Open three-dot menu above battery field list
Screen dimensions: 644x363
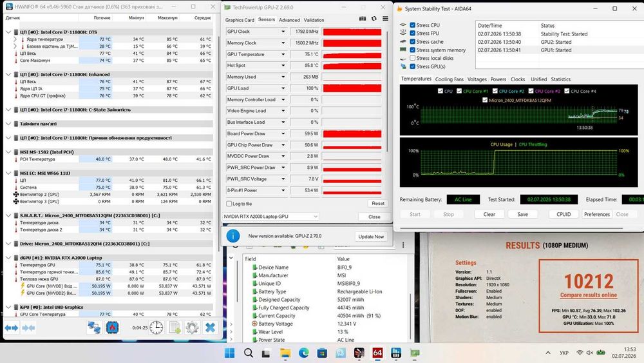pyautogui.click(x=403, y=245)
